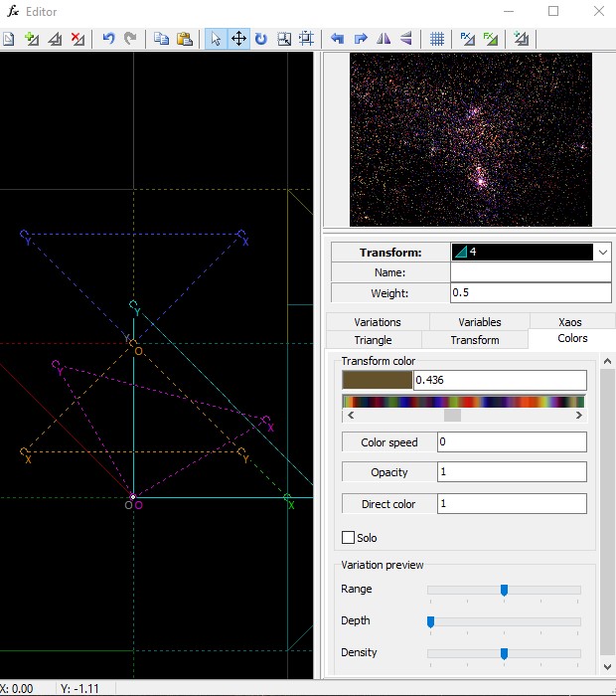Toggle the grid display icon
This screenshot has height=696, width=616.
(437, 39)
